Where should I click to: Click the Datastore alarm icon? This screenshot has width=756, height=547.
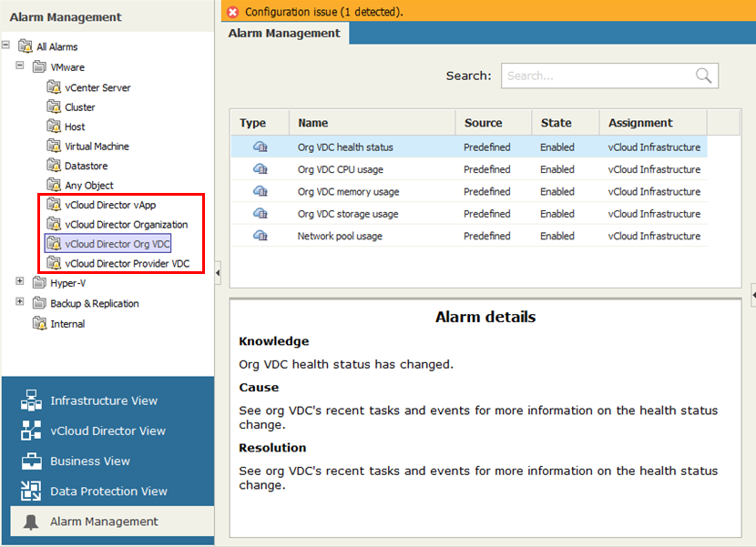click(54, 166)
